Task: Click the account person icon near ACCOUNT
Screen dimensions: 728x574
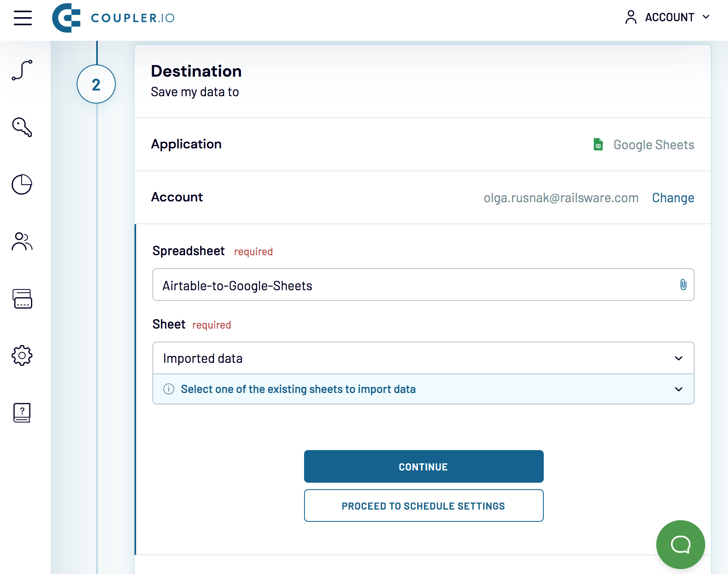Action: 631,17
